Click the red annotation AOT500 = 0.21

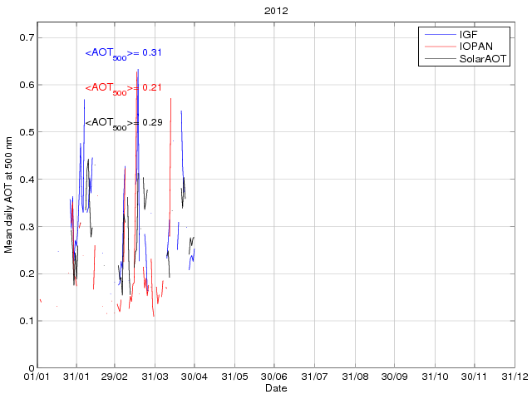point(123,88)
